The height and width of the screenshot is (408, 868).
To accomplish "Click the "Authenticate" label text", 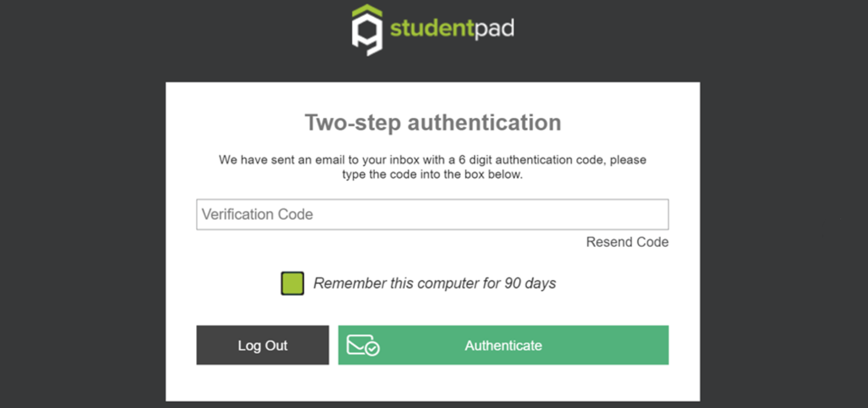I will pos(503,345).
